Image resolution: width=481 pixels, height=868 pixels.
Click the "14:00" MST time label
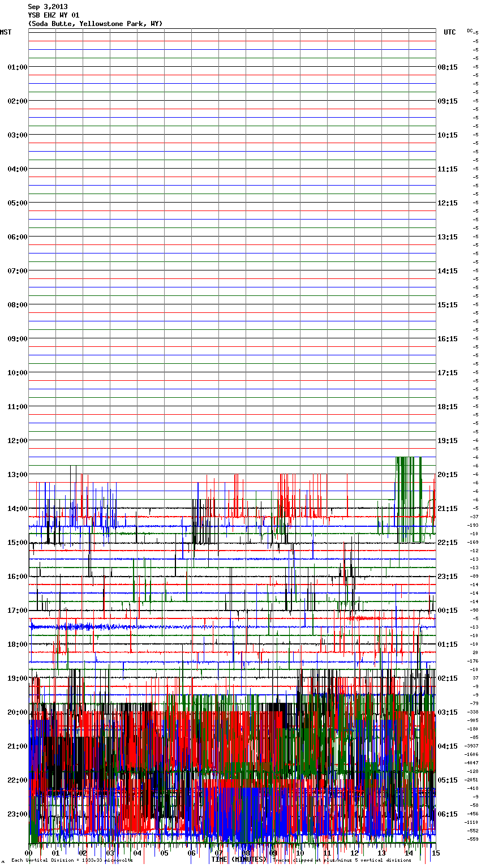tap(18, 509)
